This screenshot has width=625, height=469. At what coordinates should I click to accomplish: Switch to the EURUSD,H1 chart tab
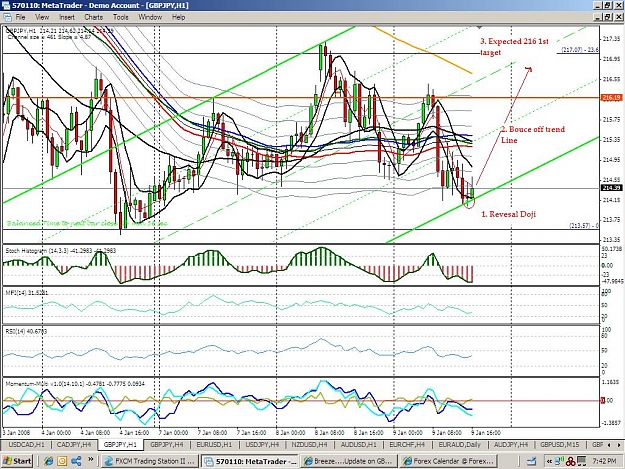(x=214, y=444)
